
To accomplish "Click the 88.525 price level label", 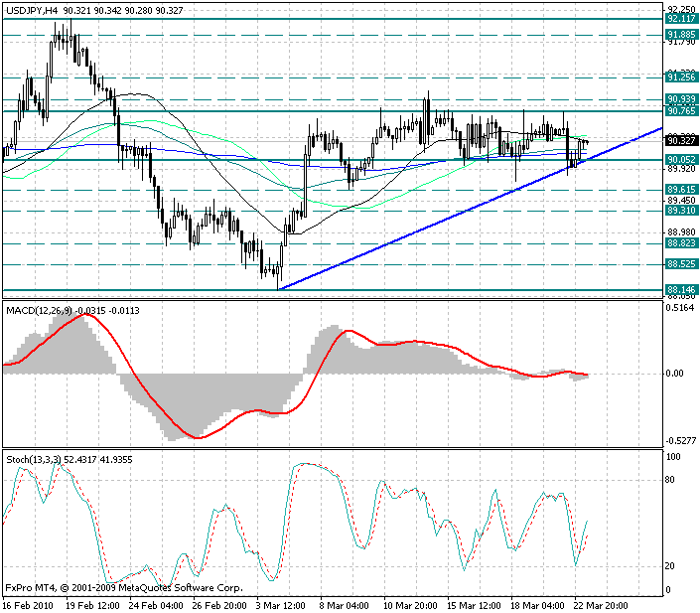I will click(680, 264).
